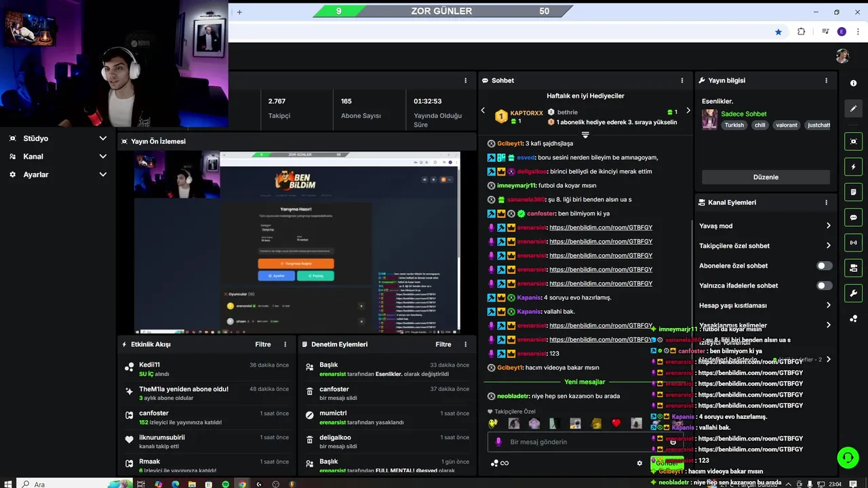Image resolution: width=868 pixels, height=488 pixels.
Task: Click the stream preview thumbnail
Action: [x=297, y=242]
